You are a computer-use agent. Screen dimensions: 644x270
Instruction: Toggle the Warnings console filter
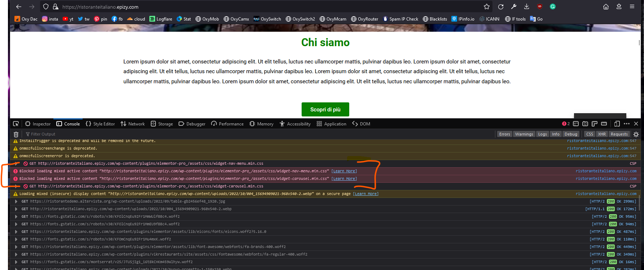[x=524, y=134]
